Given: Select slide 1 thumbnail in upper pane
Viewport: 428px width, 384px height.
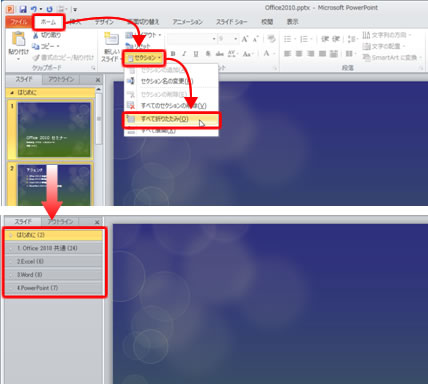Looking at the screenshot, I should (54, 130).
